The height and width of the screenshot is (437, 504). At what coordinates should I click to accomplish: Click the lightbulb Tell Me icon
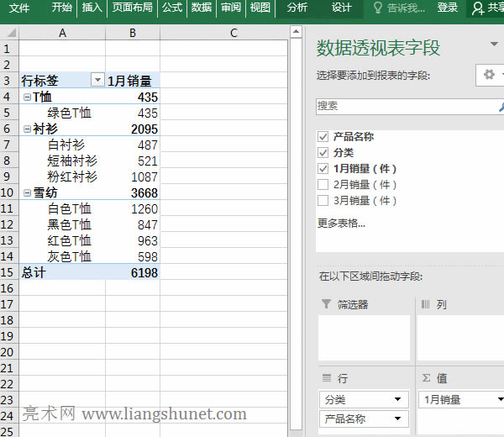[380, 8]
